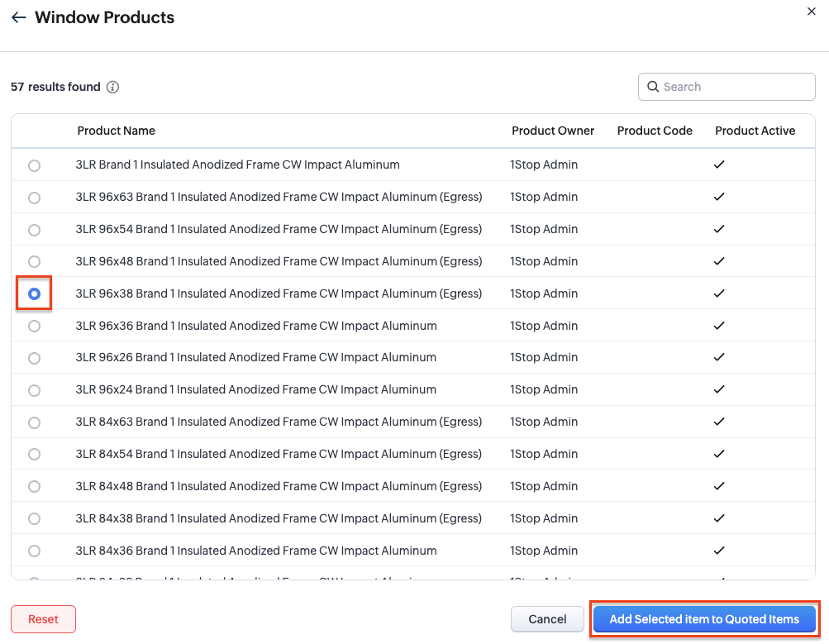Select radio button for 3LR 96x63 product

coord(34,198)
